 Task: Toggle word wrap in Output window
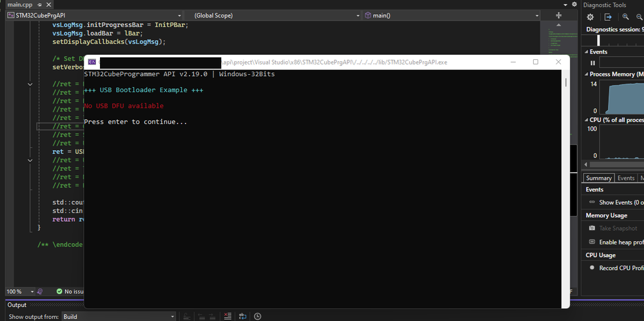(x=242, y=316)
